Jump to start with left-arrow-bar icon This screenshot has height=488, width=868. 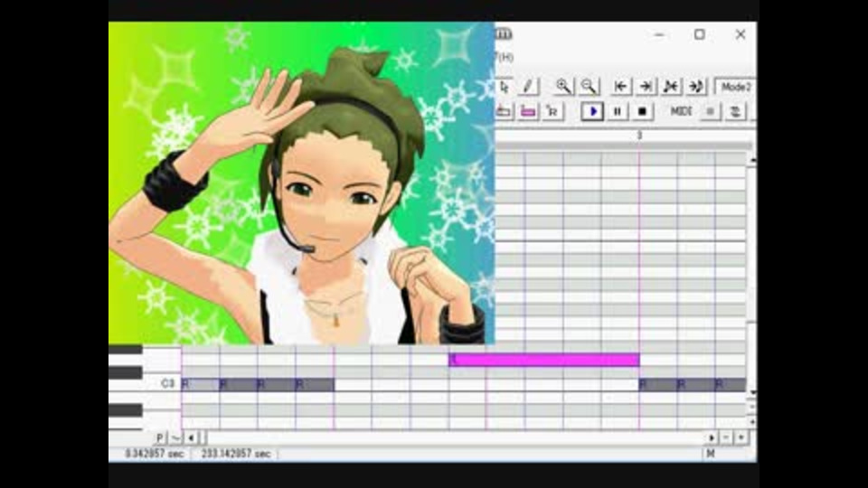[620, 87]
